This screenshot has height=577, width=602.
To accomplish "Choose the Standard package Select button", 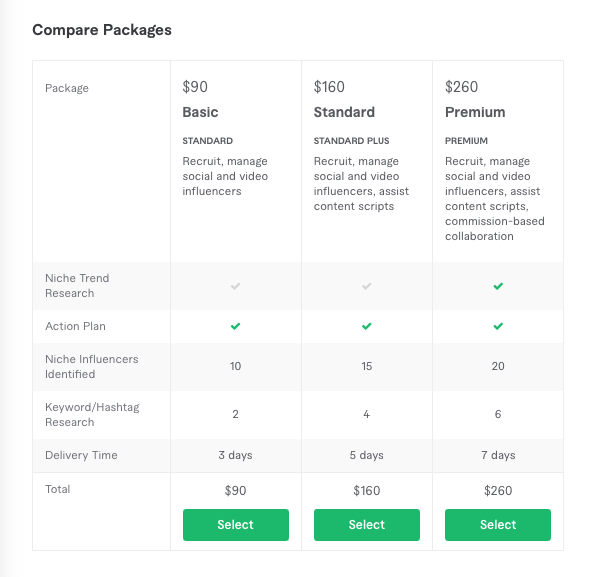I will [367, 525].
